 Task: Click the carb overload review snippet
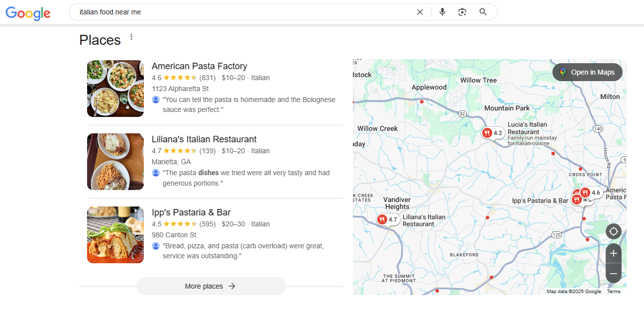coord(243,251)
